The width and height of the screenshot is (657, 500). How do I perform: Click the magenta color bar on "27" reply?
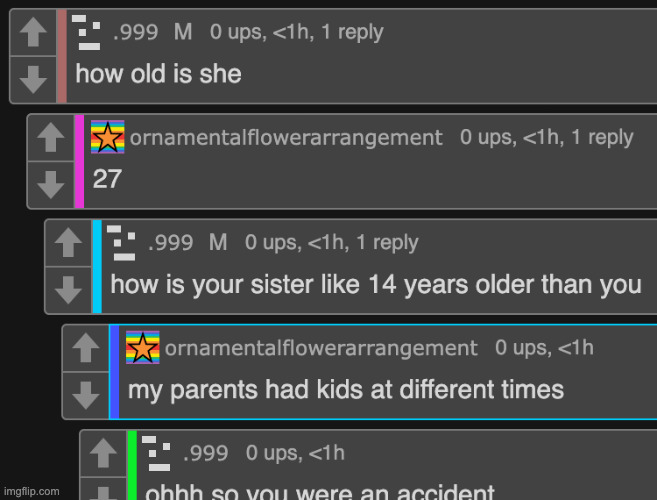79,161
